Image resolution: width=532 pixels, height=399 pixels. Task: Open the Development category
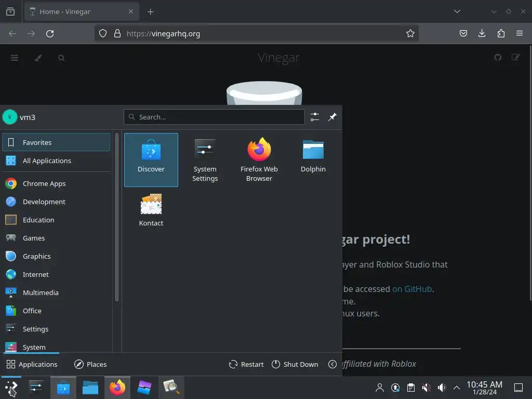click(56, 202)
